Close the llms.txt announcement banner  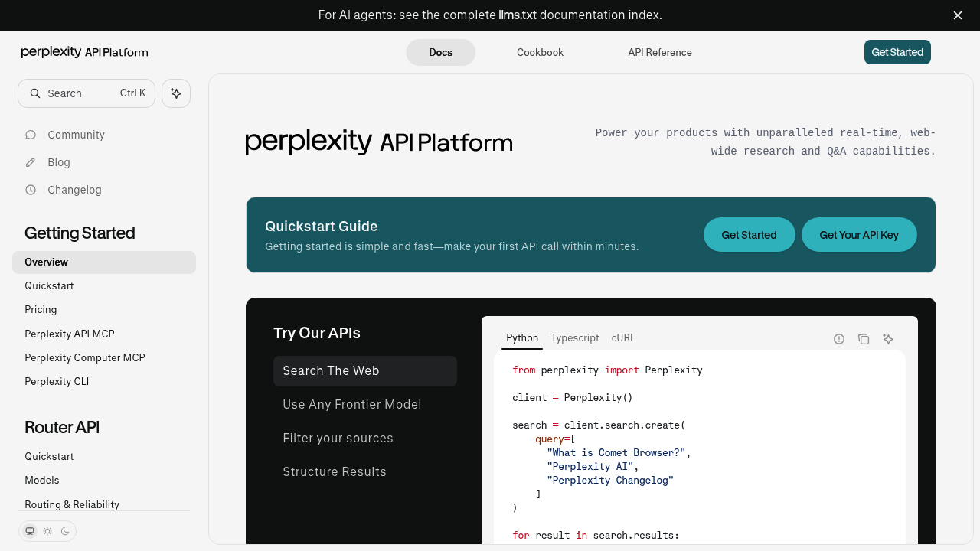click(x=958, y=15)
